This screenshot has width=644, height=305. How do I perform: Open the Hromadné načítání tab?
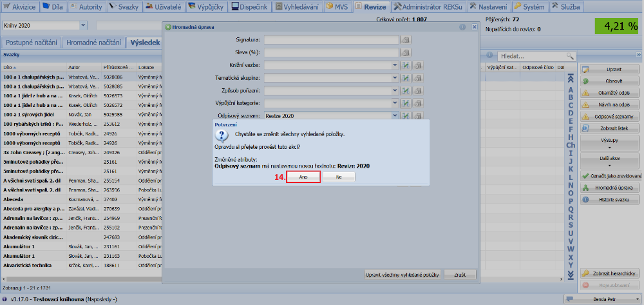pyautogui.click(x=94, y=43)
